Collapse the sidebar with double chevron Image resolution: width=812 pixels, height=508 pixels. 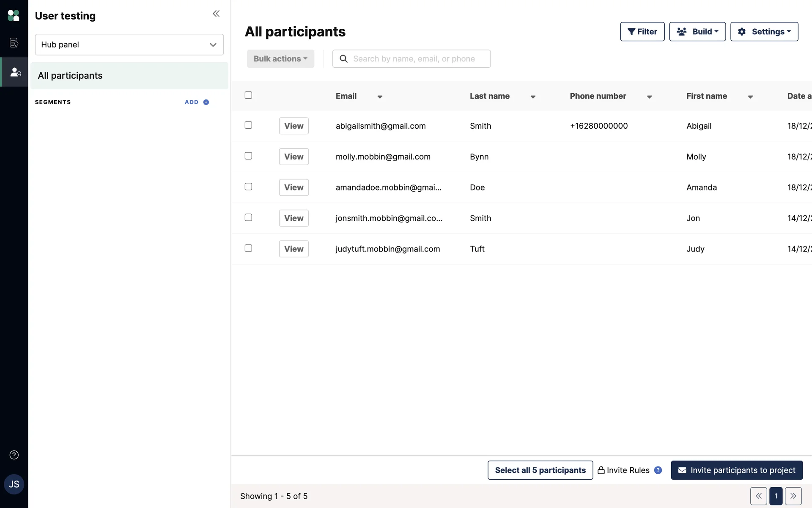(216, 14)
